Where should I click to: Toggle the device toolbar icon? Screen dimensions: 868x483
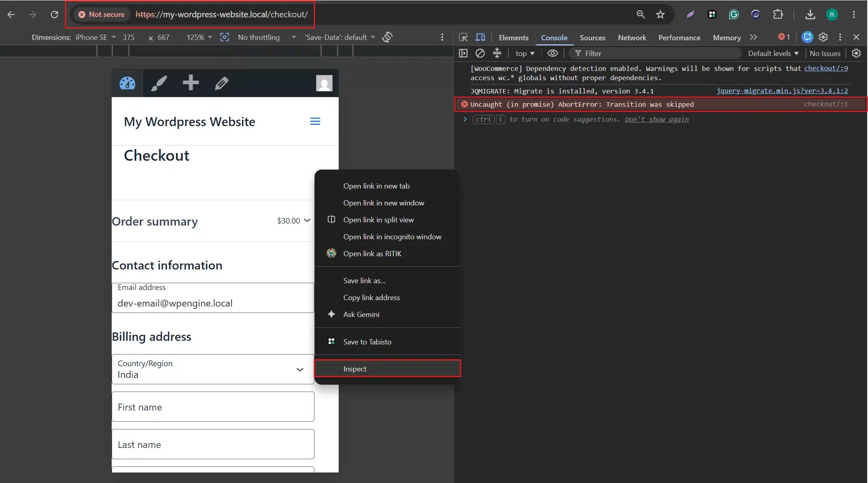(480, 37)
